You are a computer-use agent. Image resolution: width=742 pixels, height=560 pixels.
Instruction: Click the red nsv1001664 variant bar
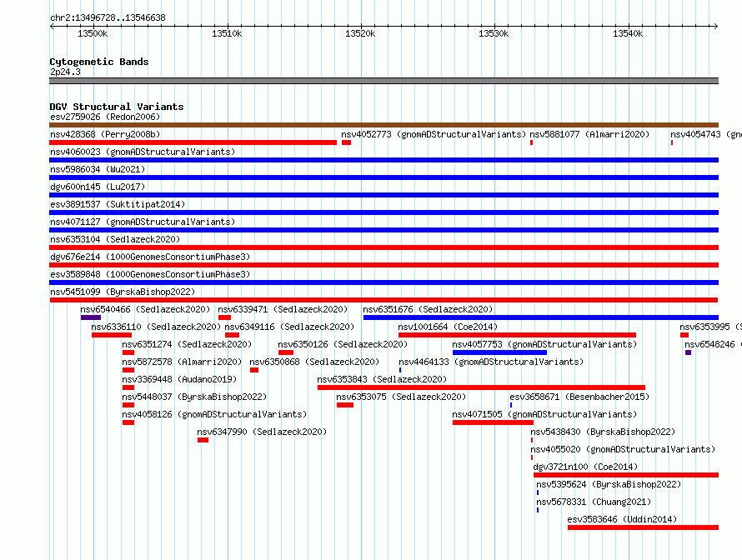[x=517, y=335]
